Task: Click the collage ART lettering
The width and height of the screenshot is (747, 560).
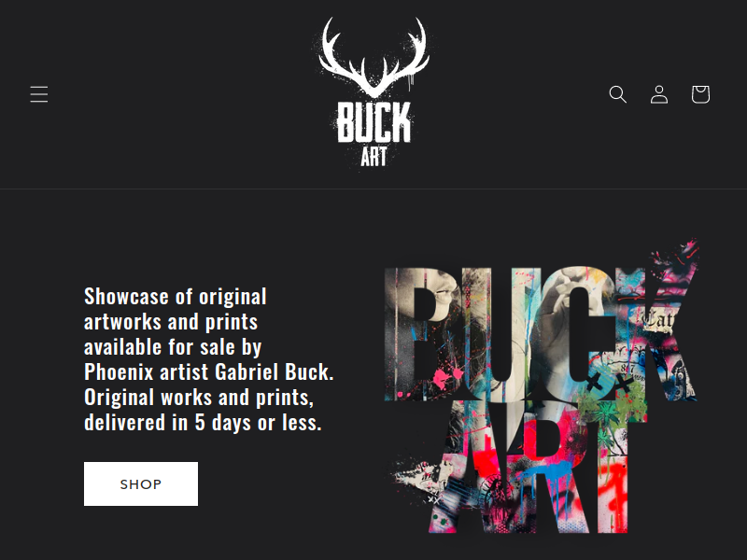Action: click(529, 468)
